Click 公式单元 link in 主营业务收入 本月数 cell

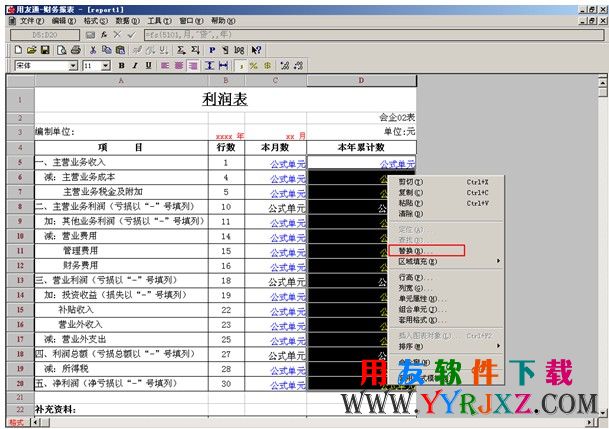point(288,164)
